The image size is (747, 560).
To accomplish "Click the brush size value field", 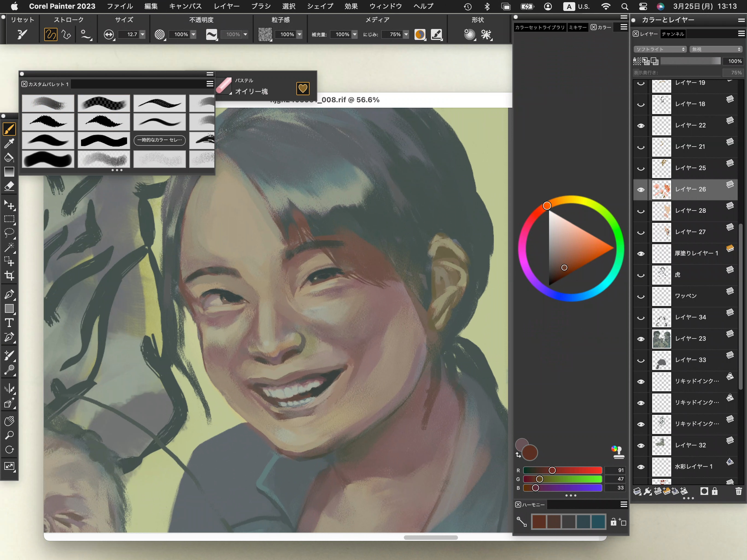I will pos(128,34).
